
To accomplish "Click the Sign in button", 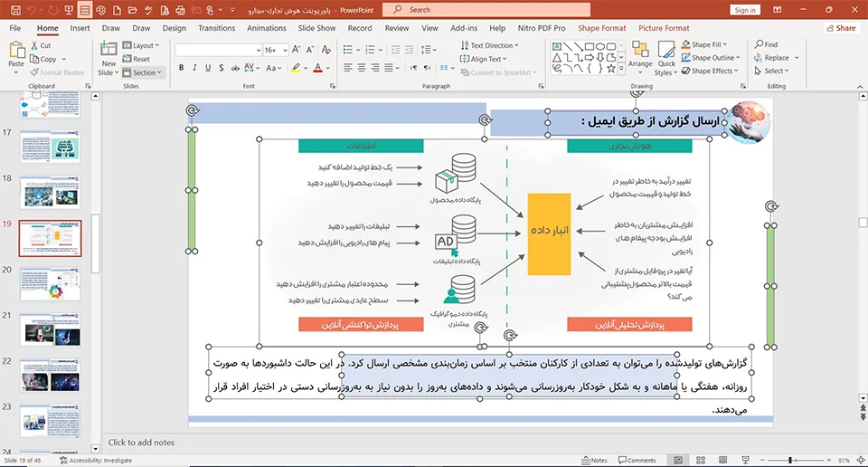I will point(745,10).
